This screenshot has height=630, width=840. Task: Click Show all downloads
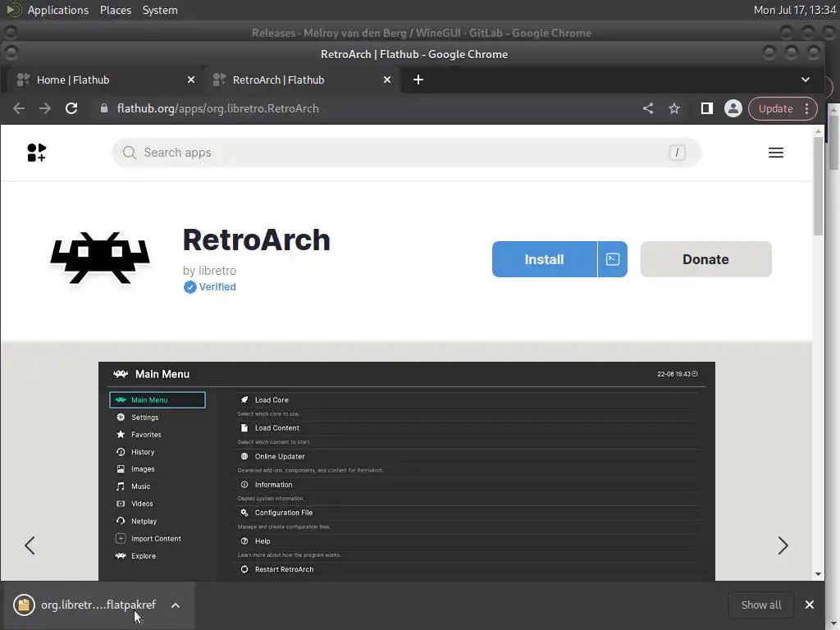pos(760,605)
